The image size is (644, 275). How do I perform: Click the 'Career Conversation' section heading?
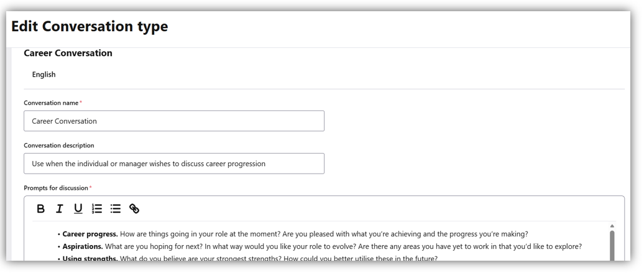pyautogui.click(x=68, y=54)
